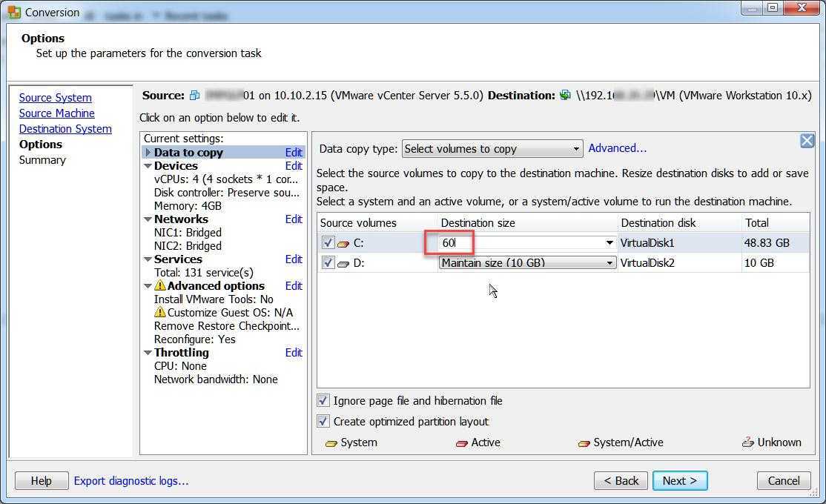The height and width of the screenshot is (504, 826).
Task: Click the Destination disk column header
Action: 679,223
